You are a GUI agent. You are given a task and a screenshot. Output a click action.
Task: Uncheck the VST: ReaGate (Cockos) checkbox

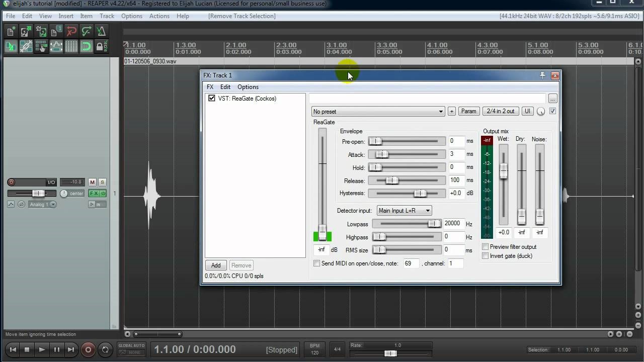212,99
